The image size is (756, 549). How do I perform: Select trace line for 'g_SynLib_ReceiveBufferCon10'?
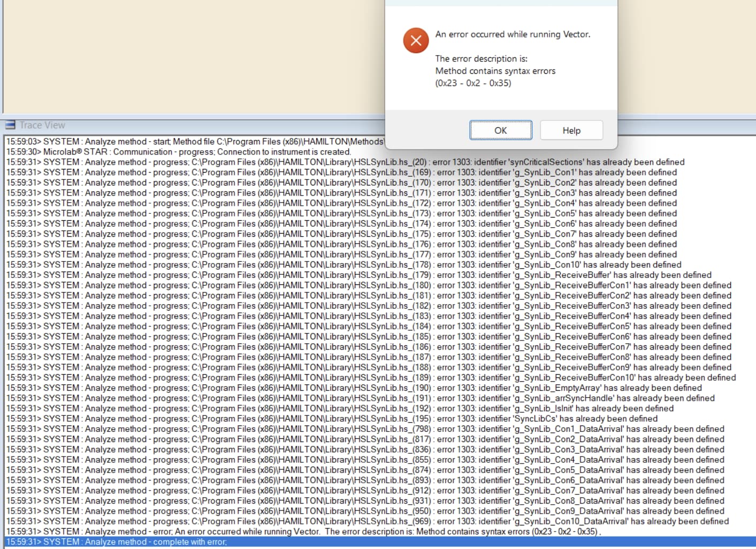tap(371, 377)
